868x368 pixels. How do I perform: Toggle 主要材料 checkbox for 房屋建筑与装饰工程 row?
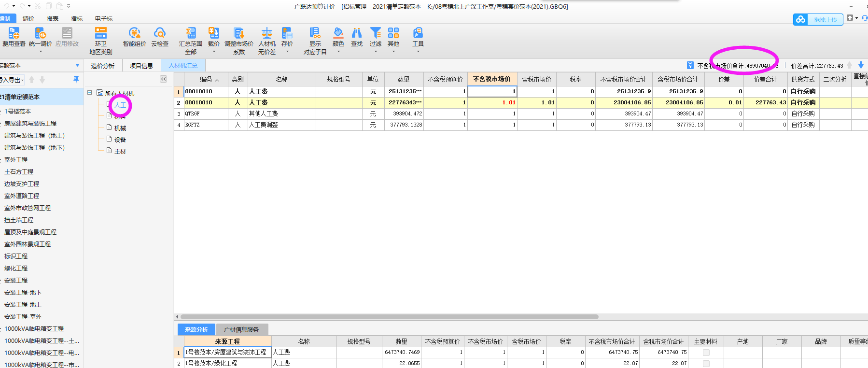[x=706, y=353]
